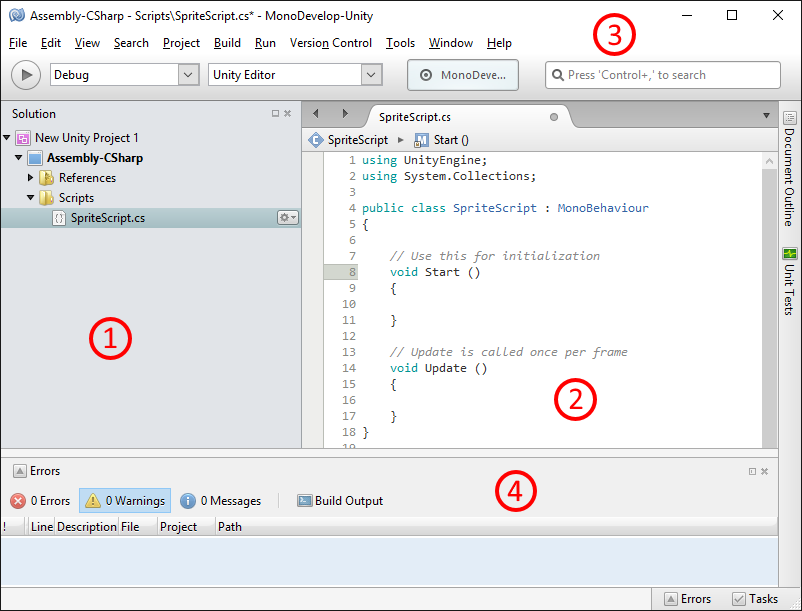Click the scroll up arrow in the editor
802x611 pixels.
[x=769, y=162]
